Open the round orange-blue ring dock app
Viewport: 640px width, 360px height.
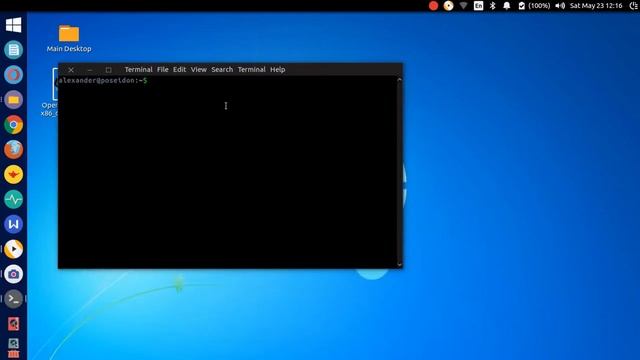[13, 75]
